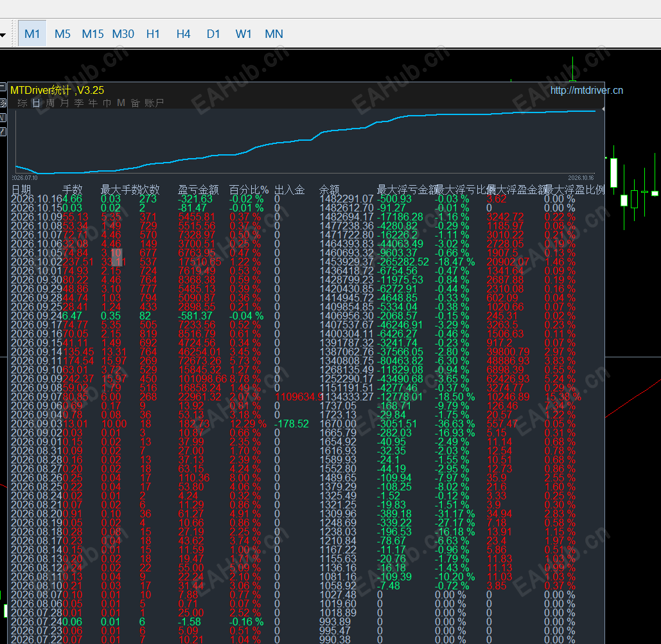661x644 pixels.
Task: Select the profit value 101098.66
Action: 202,379
